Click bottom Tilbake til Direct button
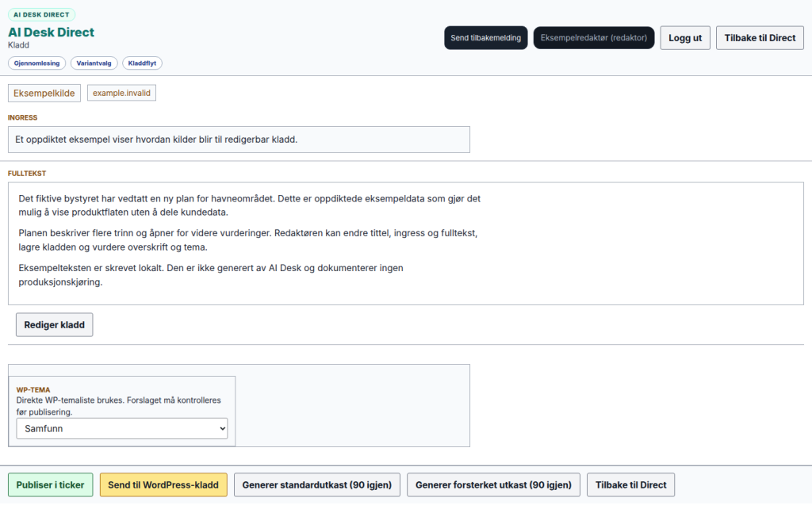 click(x=630, y=485)
